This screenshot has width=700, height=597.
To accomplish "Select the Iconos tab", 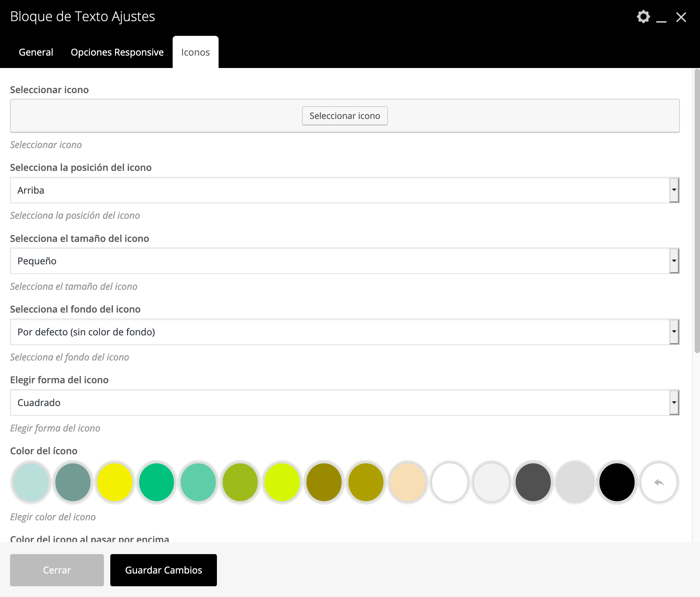I will pyautogui.click(x=195, y=52).
